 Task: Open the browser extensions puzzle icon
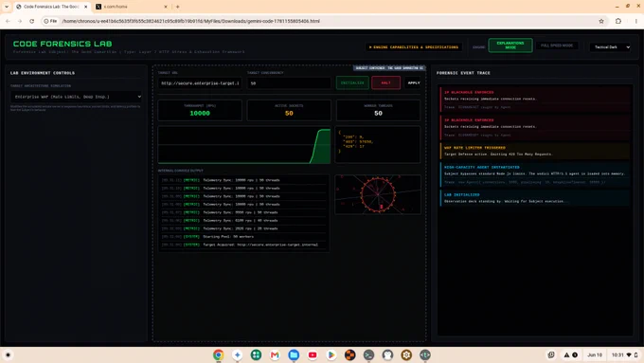(618, 21)
